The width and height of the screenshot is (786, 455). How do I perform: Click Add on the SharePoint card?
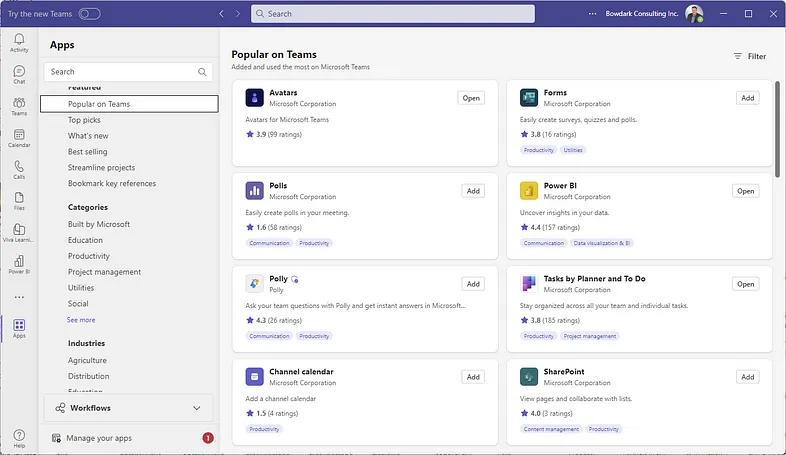(x=747, y=377)
